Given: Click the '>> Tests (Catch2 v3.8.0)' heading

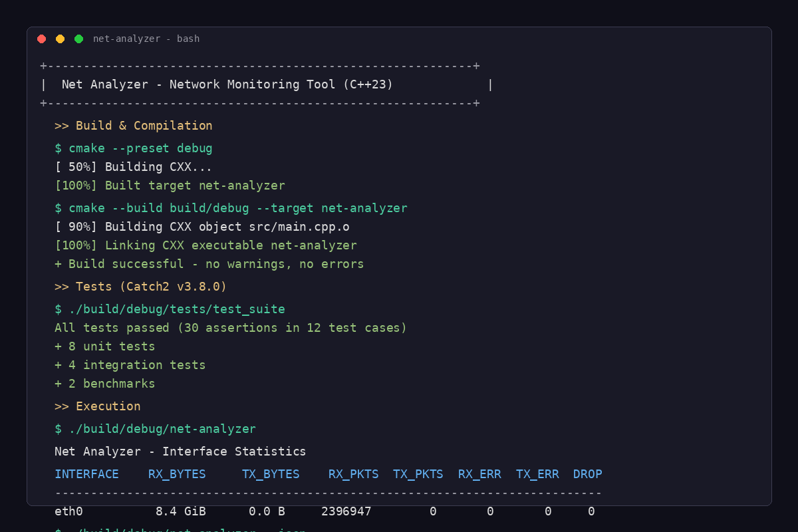Looking at the screenshot, I should 141,287.
